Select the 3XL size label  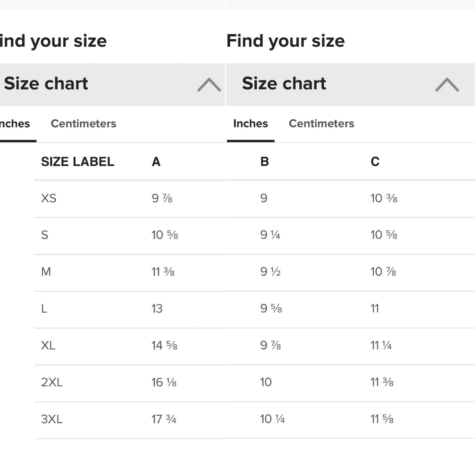point(52,419)
